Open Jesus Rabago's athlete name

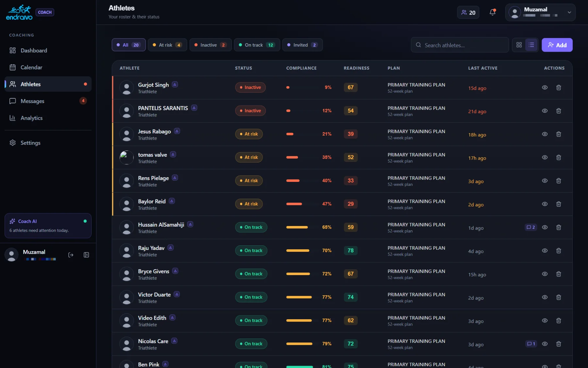(x=154, y=131)
